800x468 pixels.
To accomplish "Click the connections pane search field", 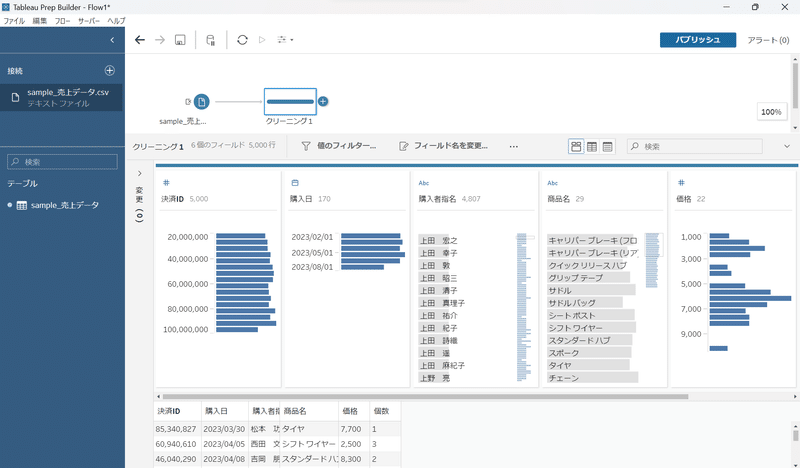I will tap(62, 162).
